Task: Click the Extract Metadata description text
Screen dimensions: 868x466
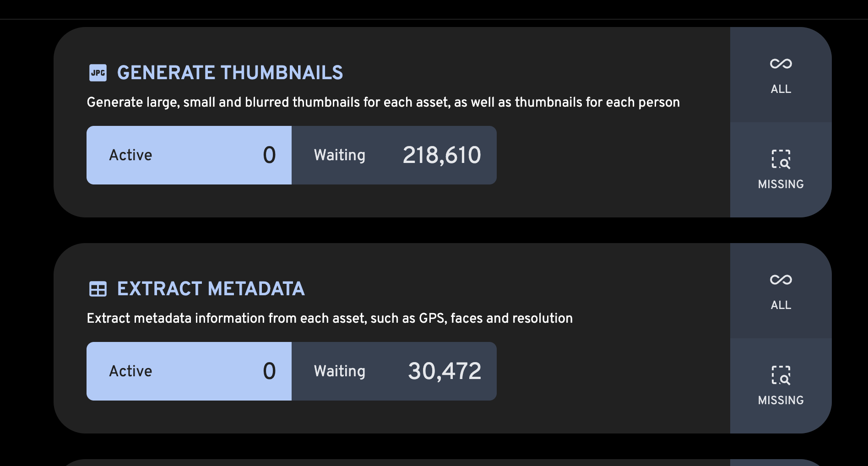Action: [330, 318]
